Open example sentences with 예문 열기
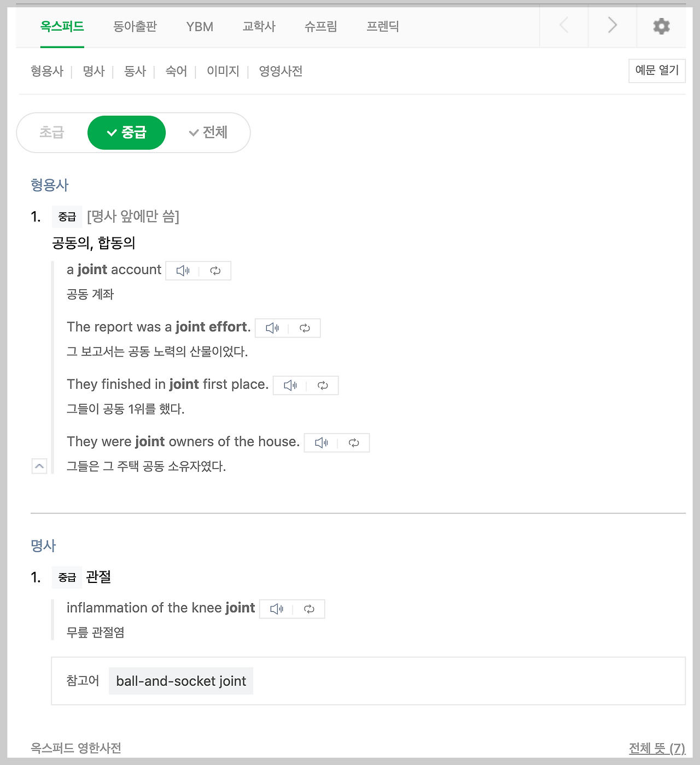Viewport: 700px width, 765px height. 657,71
